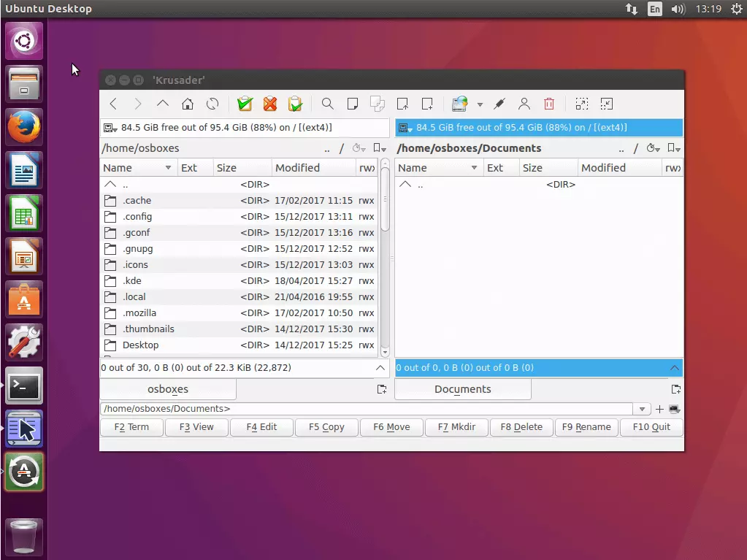Click the F2 Term button
This screenshot has width=747, height=560.
pos(131,427)
